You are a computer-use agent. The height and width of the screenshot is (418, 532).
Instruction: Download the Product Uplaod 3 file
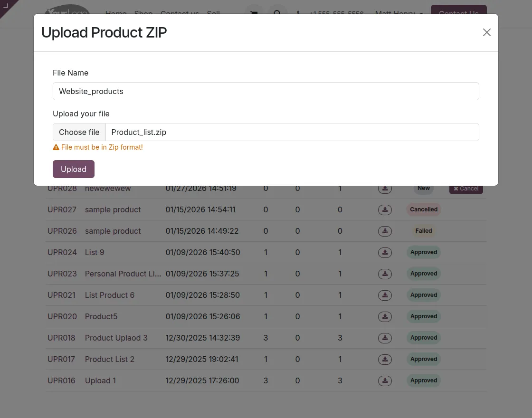pyautogui.click(x=385, y=338)
